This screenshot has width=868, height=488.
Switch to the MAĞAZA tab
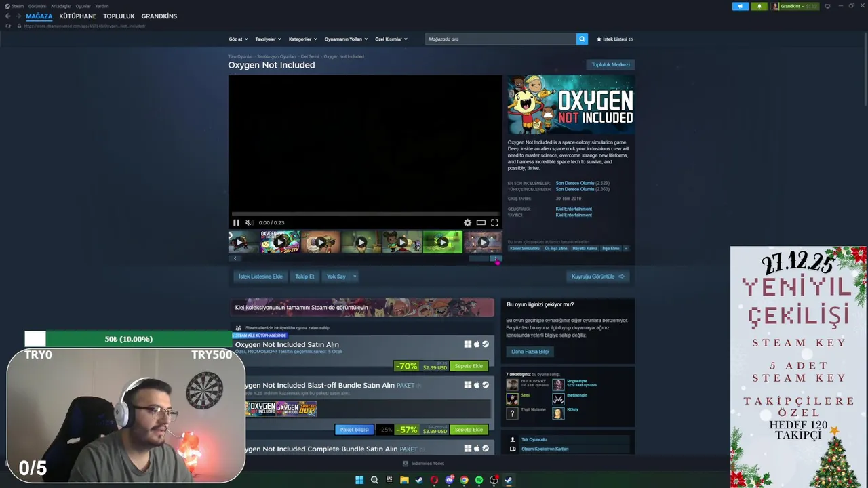pyautogui.click(x=39, y=16)
